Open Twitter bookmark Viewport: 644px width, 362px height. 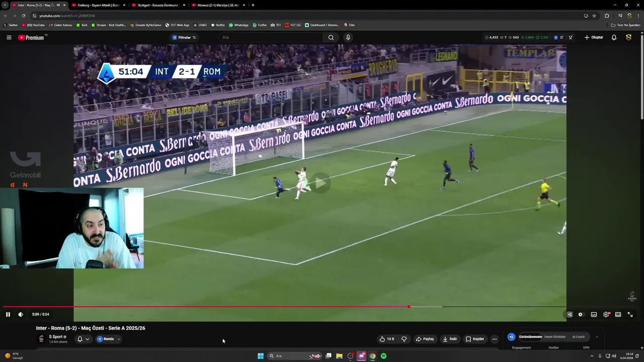11,25
